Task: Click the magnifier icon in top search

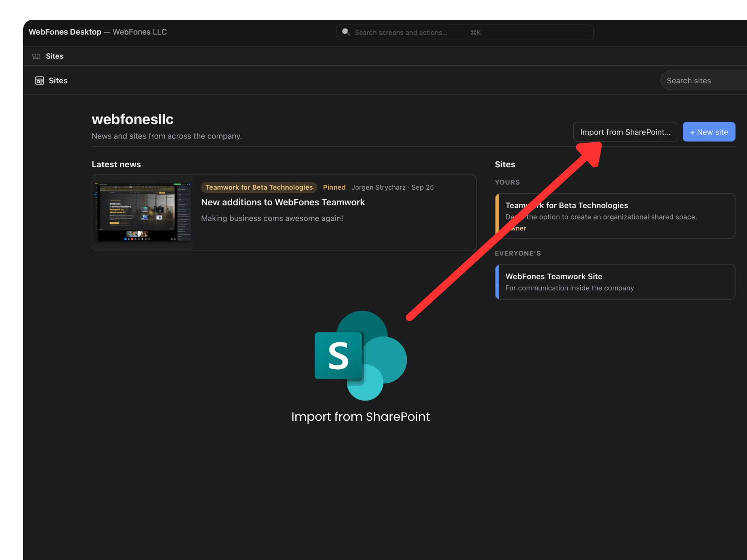Action: pyautogui.click(x=346, y=32)
